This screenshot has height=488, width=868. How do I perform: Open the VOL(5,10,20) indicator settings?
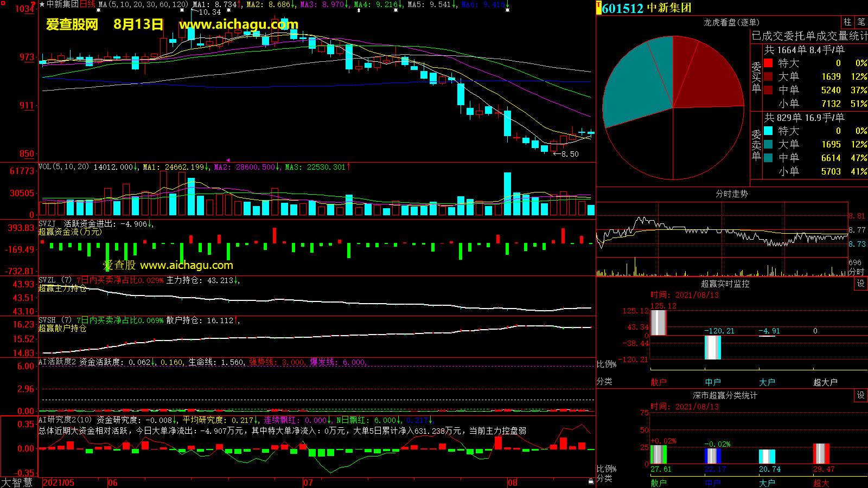tap(63, 167)
